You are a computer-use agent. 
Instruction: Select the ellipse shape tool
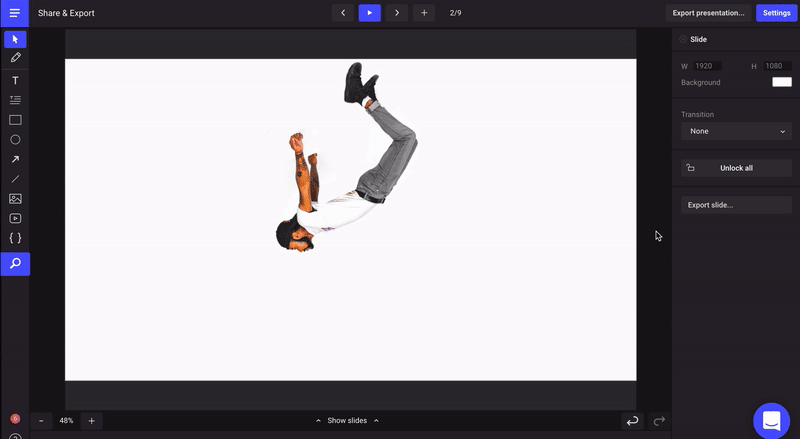[15, 140]
